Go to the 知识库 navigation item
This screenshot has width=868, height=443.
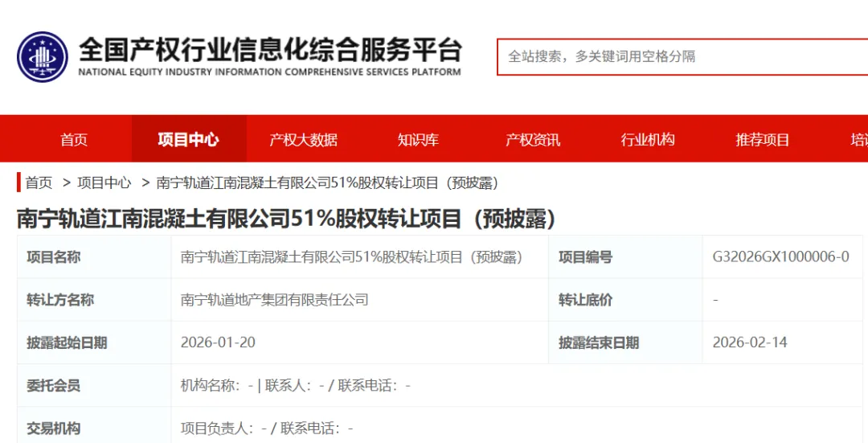(x=418, y=140)
